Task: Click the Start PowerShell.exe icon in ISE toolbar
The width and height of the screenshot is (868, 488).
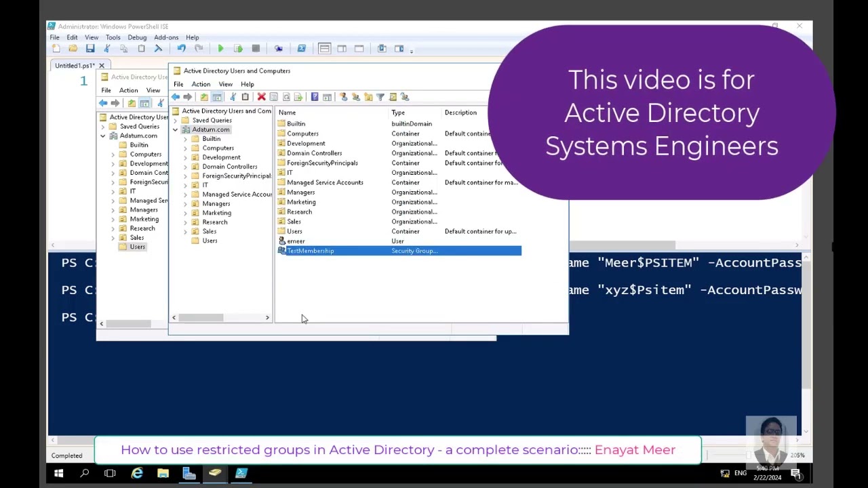Action: [x=301, y=49]
